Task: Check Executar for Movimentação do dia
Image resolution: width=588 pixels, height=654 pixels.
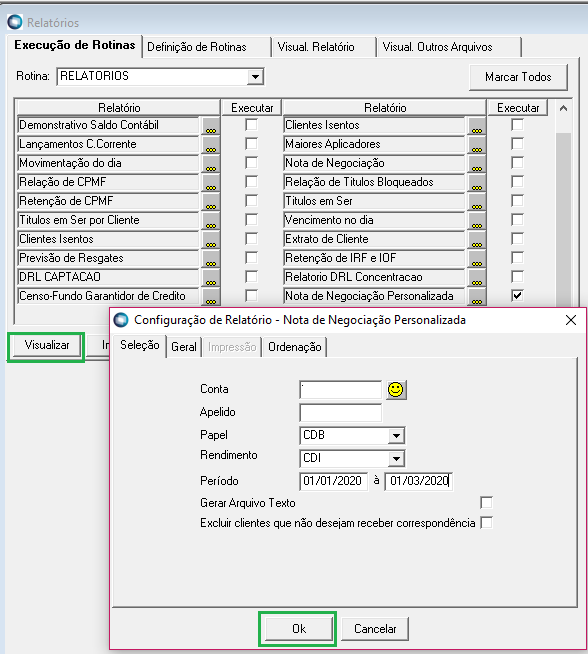Action: [x=251, y=163]
